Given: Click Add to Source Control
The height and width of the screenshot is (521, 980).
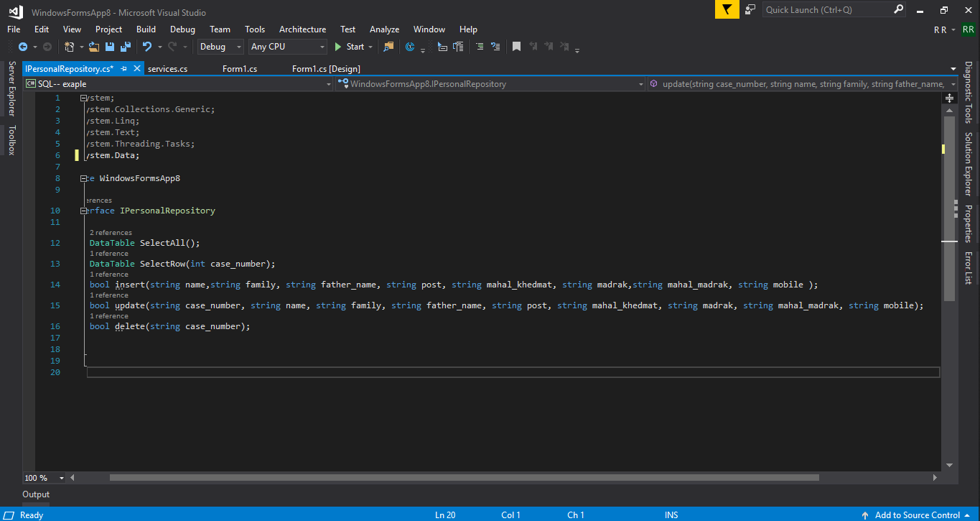Looking at the screenshot, I should pyautogui.click(x=917, y=515).
